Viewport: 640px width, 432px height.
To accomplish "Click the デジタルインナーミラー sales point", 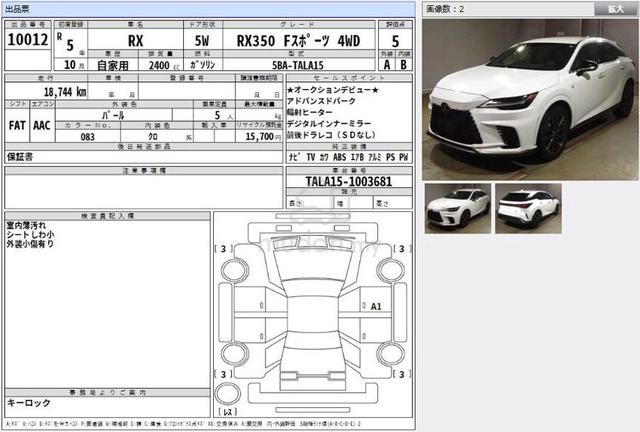I will (329, 123).
